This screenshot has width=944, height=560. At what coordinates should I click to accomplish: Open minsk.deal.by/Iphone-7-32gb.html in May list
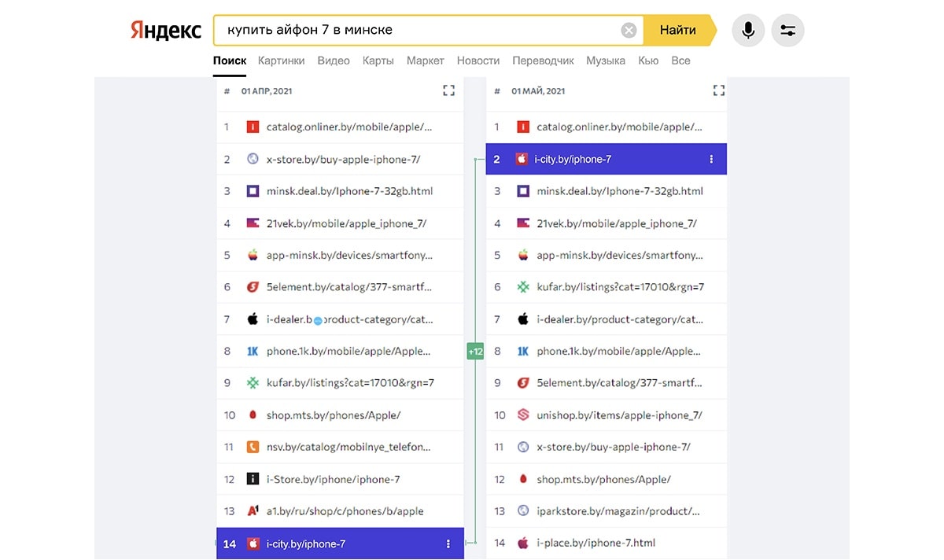pos(620,191)
